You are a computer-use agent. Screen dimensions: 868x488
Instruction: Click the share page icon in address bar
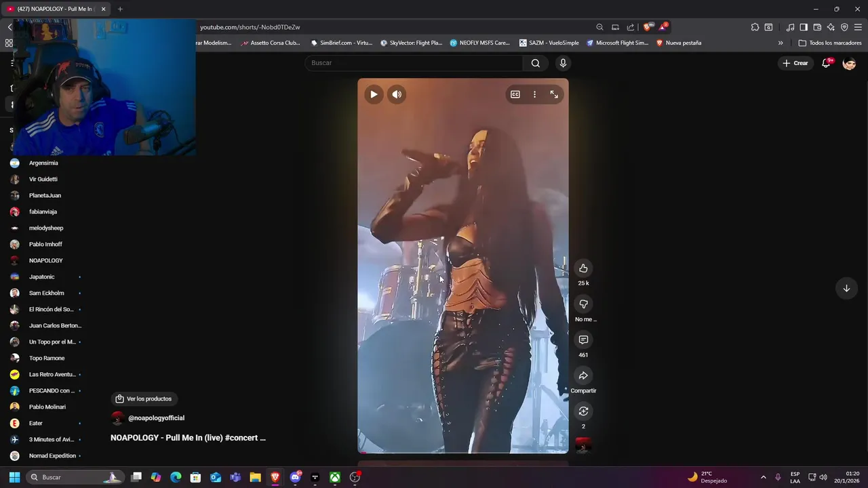pos(631,27)
